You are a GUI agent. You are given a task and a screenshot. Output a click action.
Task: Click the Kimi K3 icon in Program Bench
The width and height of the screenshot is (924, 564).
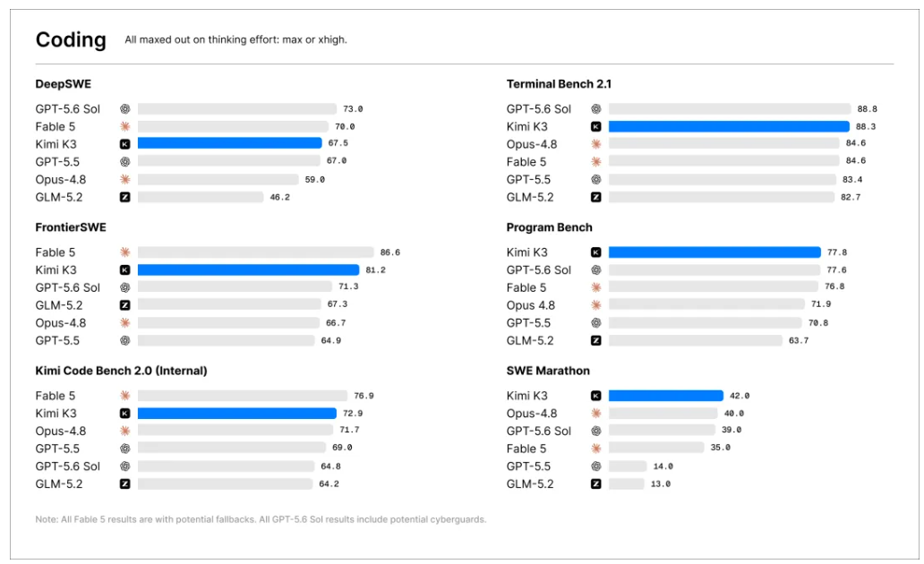pyautogui.click(x=595, y=252)
